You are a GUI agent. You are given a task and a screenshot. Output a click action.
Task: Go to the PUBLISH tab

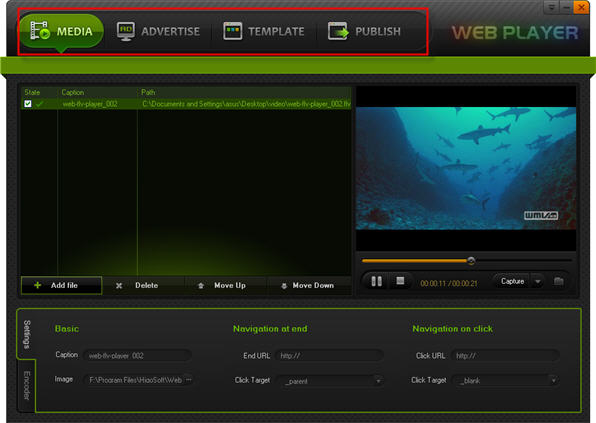coord(364,31)
